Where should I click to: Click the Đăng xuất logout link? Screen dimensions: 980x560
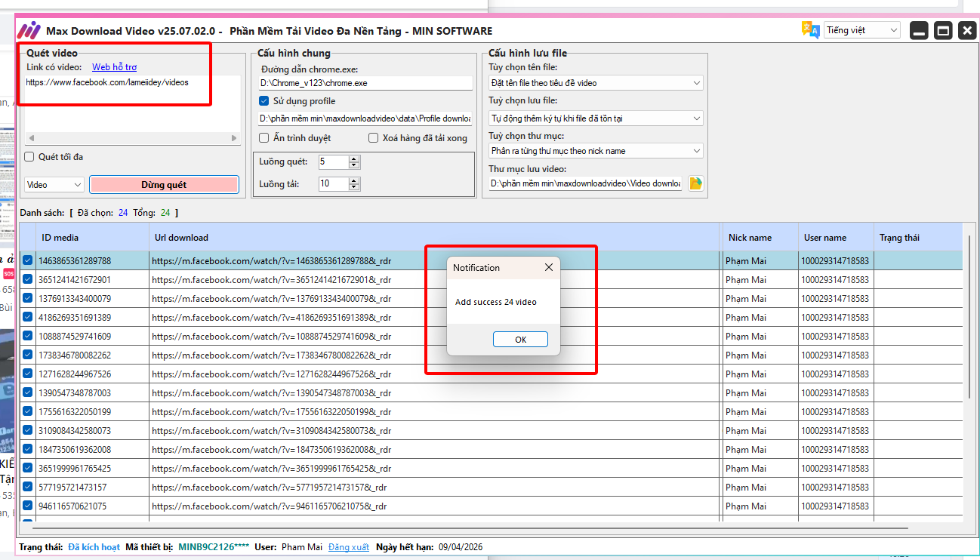(349, 547)
